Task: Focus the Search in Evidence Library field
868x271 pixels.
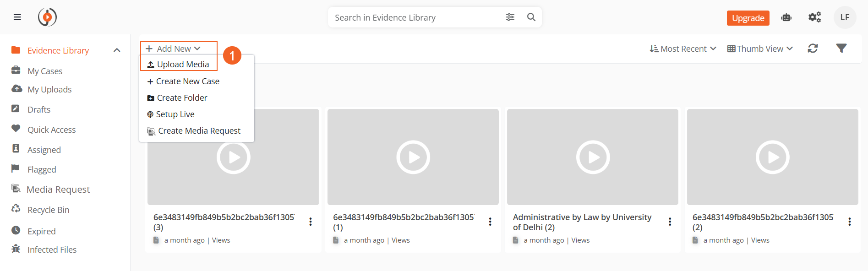Action: coord(416,17)
